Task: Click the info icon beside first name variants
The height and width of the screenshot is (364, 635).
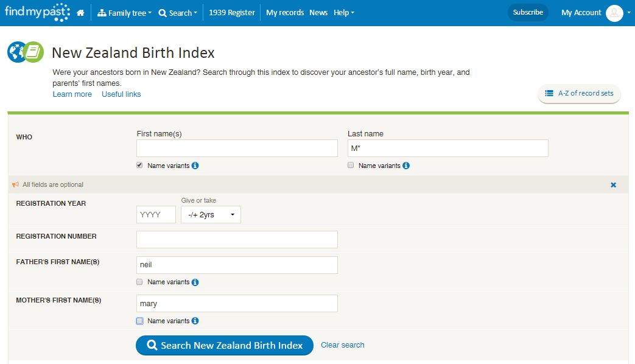Action: (x=195, y=166)
